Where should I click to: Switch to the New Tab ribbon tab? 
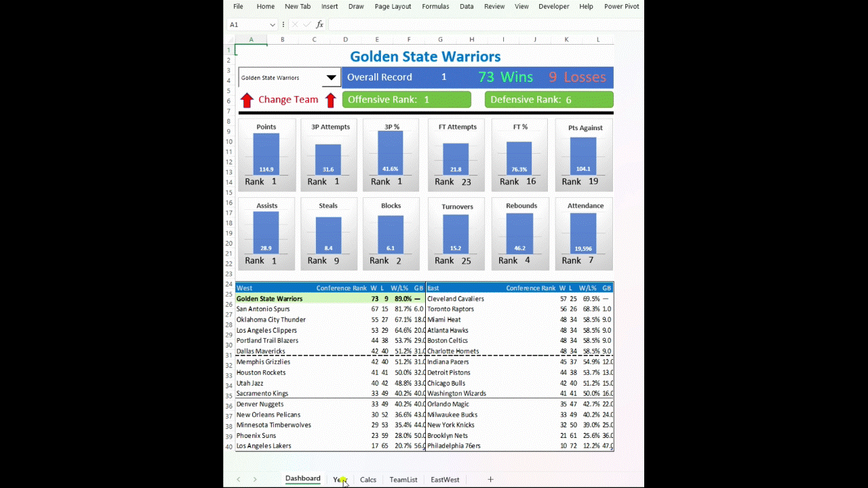(x=298, y=6)
